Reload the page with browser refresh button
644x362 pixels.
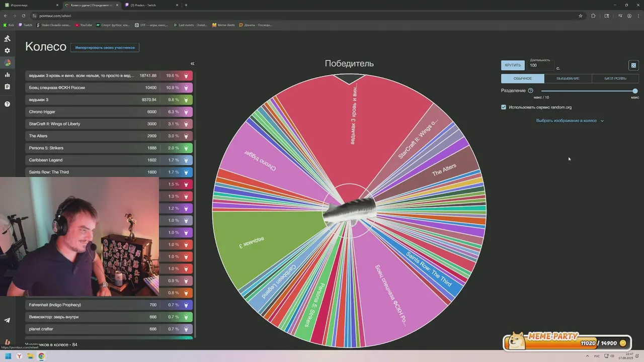click(x=23, y=16)
